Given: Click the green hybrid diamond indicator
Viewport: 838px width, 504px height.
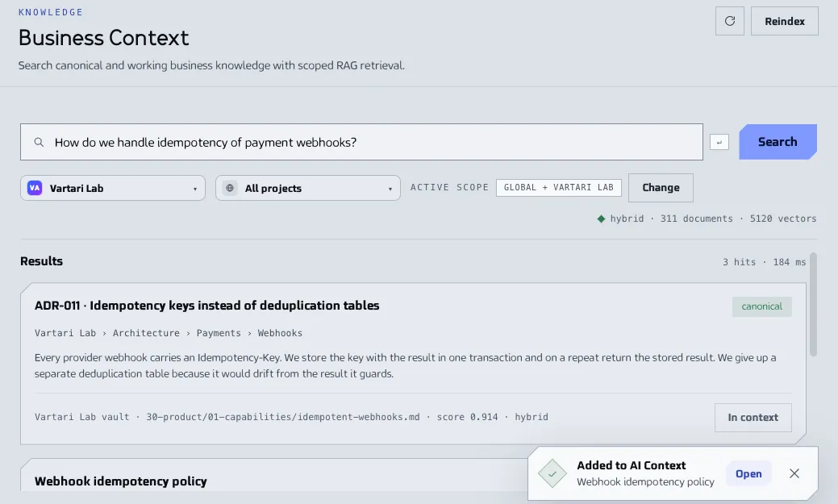Looking at the screenshot, I should 601,219.
